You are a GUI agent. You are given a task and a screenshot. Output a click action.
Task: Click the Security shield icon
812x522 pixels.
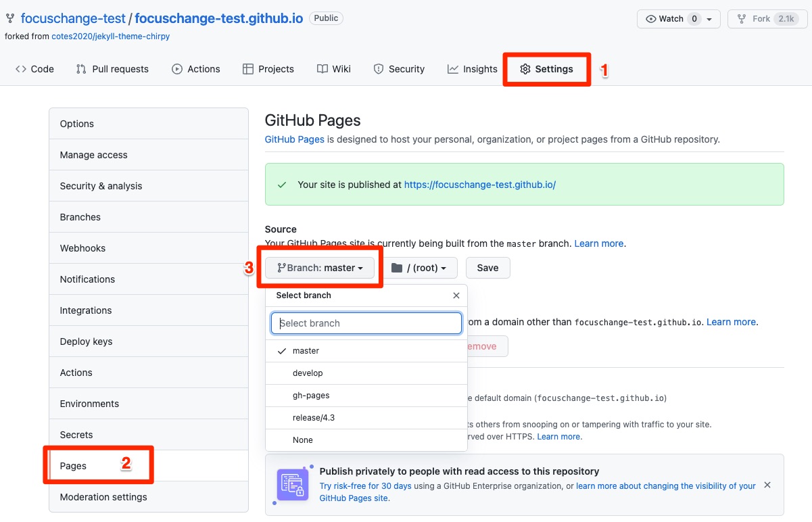[377, 68]
